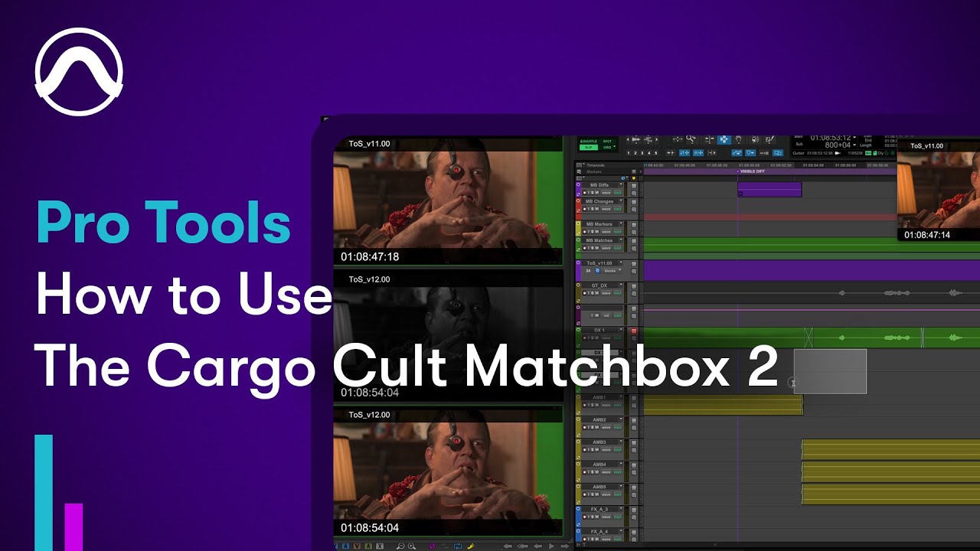Record-enable the GT_DX track

tap(584, 293)
